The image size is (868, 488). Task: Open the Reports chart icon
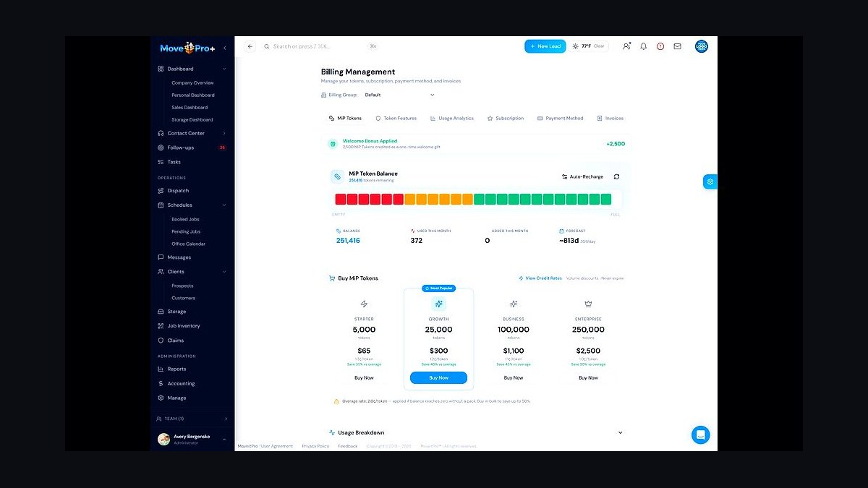click(x=161, y=369)
